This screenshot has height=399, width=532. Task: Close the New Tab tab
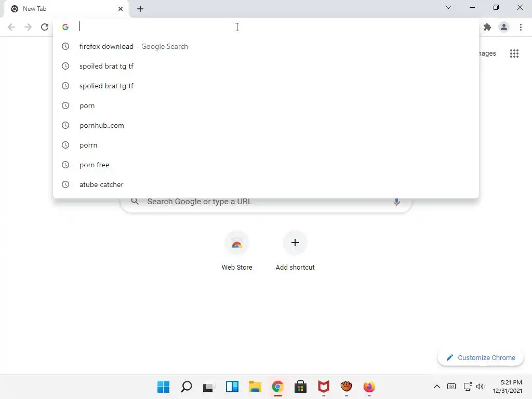point(121,9)
